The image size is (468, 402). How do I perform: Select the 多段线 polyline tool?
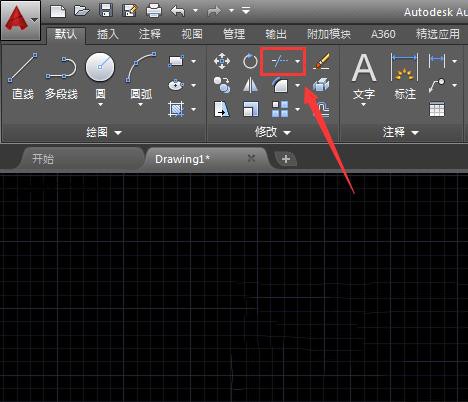(x=61, y=78)
